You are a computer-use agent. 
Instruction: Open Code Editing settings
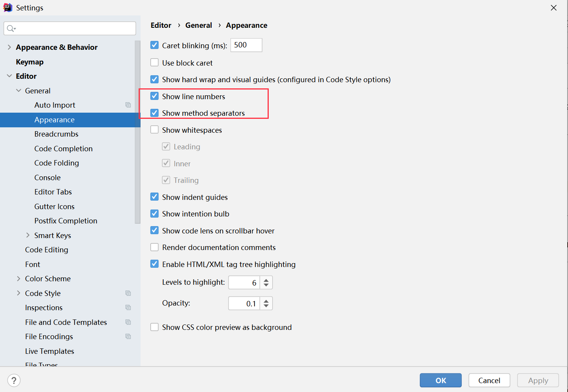pos(46,250)
